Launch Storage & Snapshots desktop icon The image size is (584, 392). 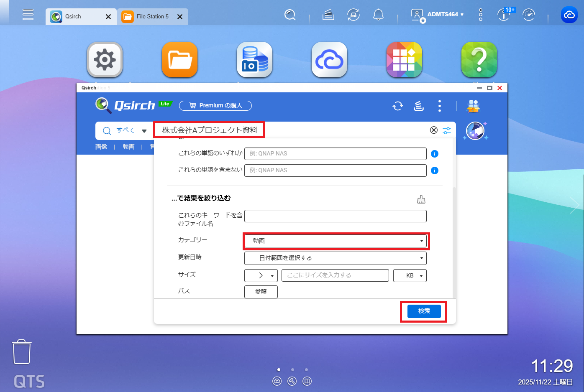point(254,60)
